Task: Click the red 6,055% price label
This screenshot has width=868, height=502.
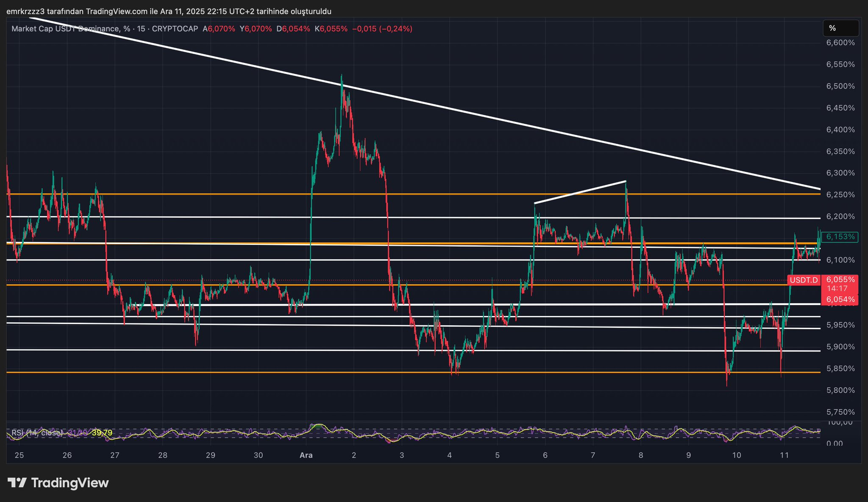Action: pos(840,280)
